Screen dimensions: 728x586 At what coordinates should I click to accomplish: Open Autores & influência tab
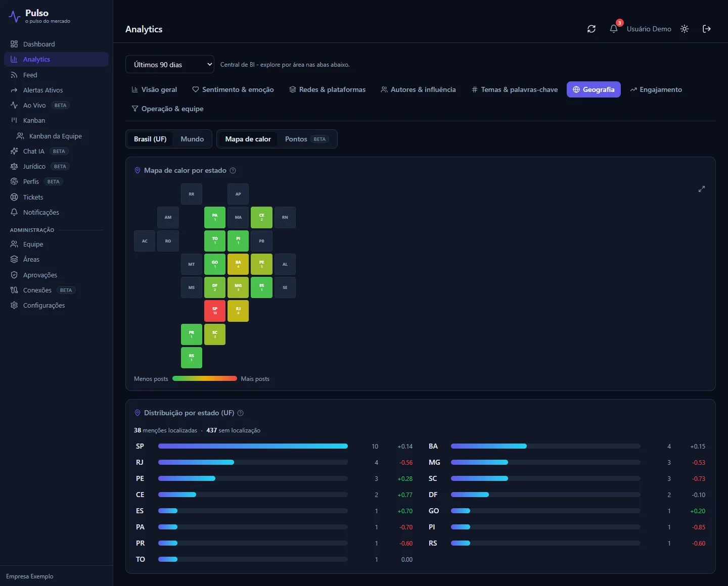(418, 89)
